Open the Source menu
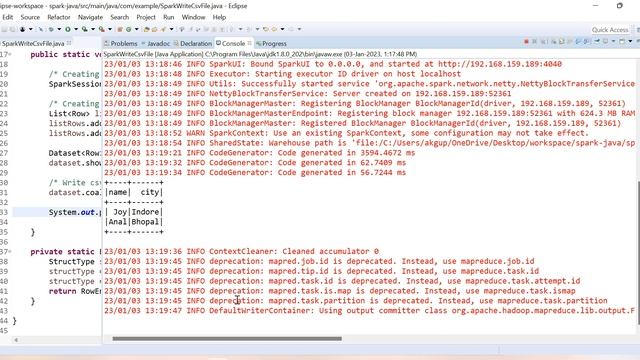The height and width of the screenshot is (360, 640). pyautogui.click(x=30, y=17)
